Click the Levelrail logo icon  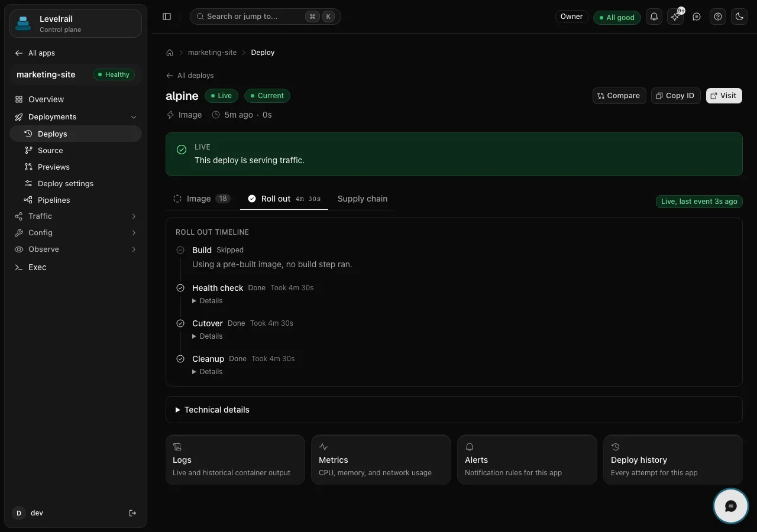(x=23, y=24)
